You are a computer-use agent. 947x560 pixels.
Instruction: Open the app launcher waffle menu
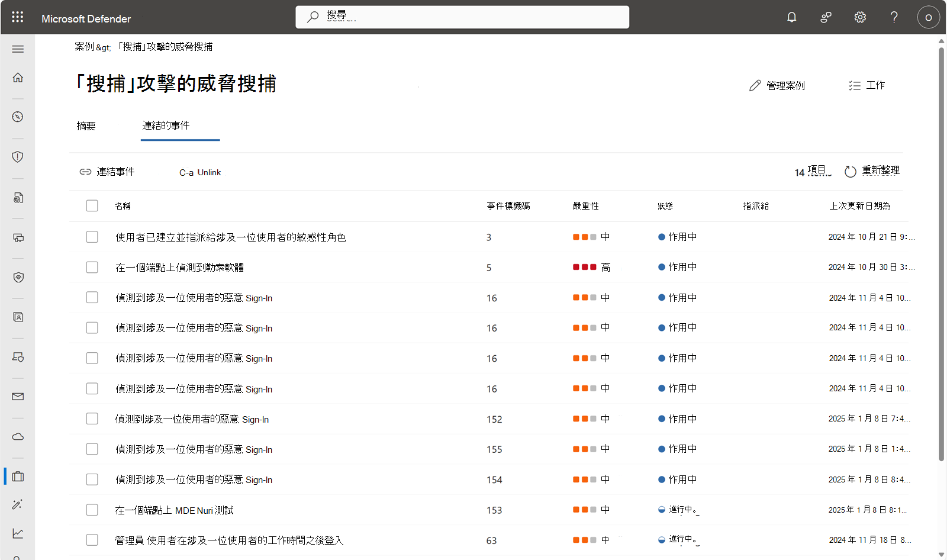pyautogui.click(x=17, y=17)
